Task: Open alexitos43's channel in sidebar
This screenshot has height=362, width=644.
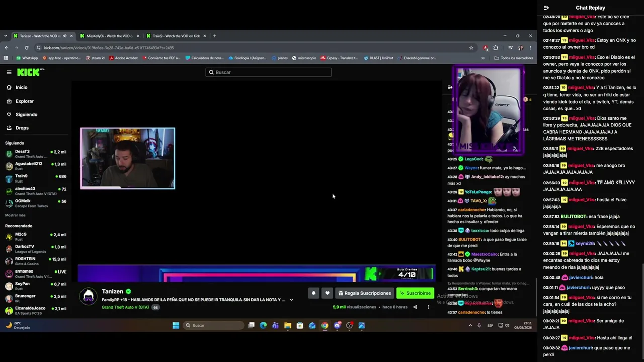Action: click(35, 191)
